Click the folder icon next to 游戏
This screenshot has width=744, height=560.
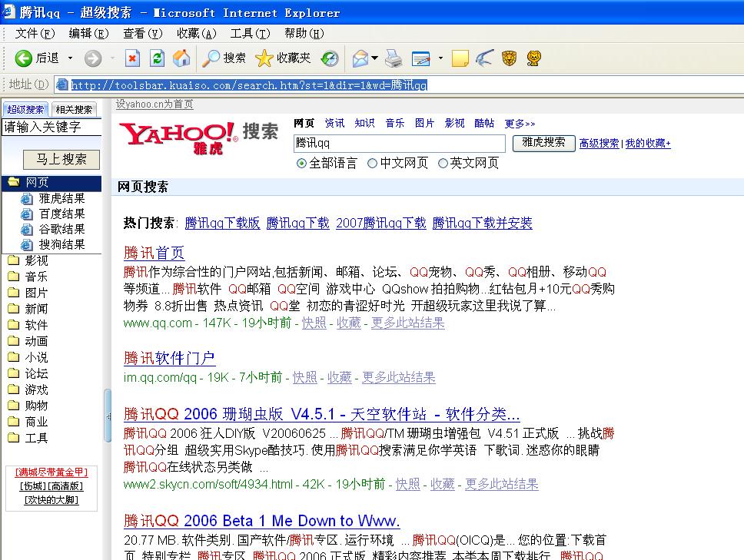(14, 389)
